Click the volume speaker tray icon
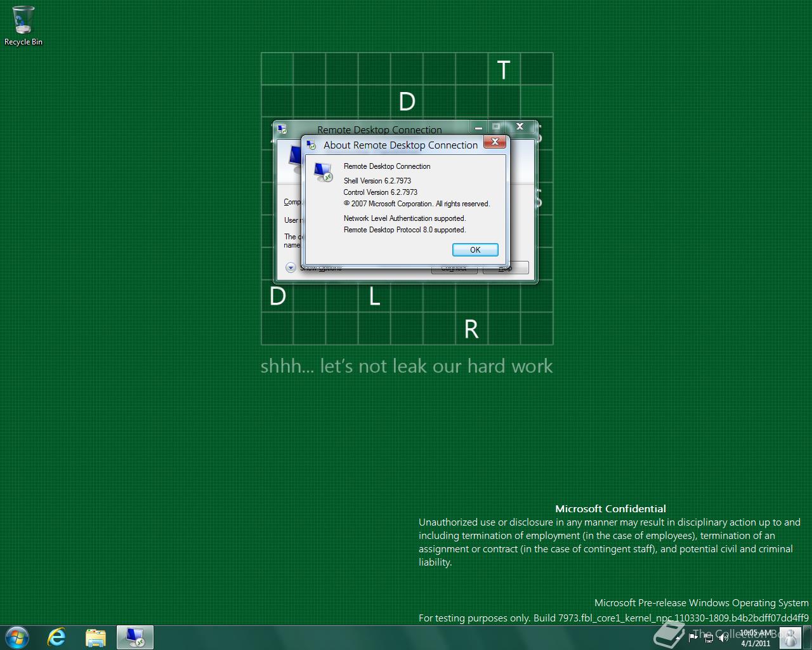 tap(724, 638)
